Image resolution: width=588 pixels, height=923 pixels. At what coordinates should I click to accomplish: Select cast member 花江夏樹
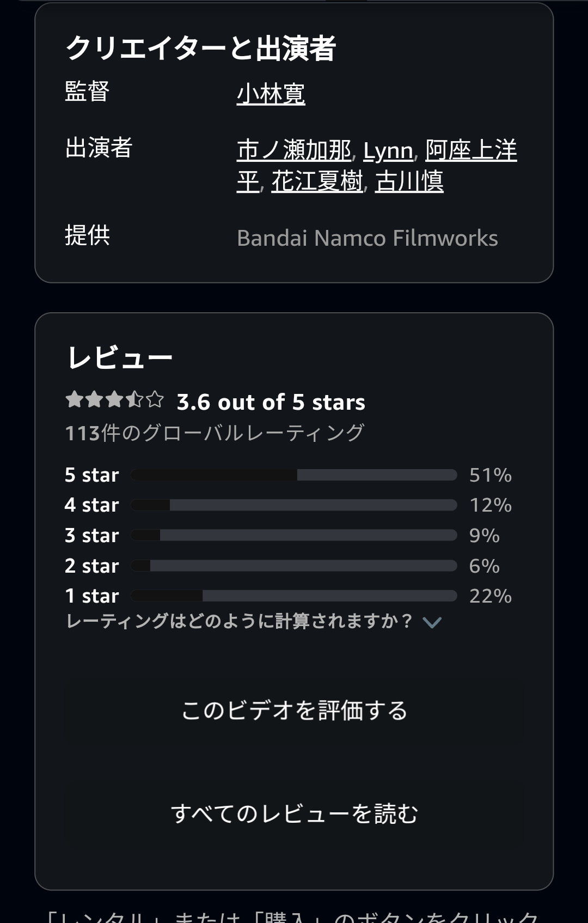pyautogui.click(x=317, y=181)
